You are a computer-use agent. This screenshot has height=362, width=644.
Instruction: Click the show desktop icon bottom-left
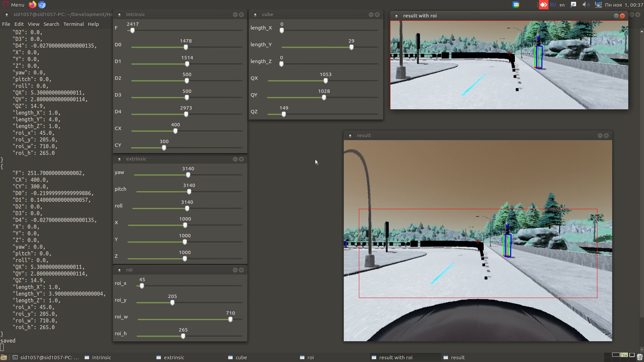click(4, 358)
